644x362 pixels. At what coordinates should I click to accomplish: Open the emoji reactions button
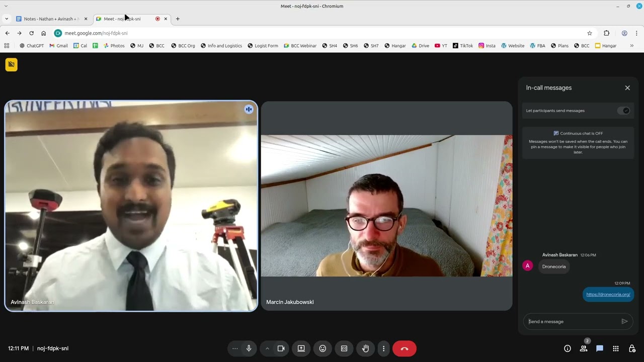(323, 348)
